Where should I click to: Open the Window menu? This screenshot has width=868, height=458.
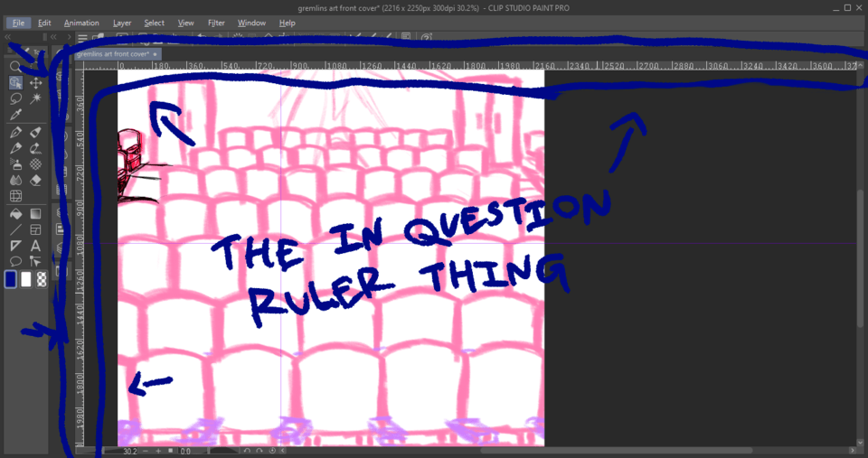[251, 23]
